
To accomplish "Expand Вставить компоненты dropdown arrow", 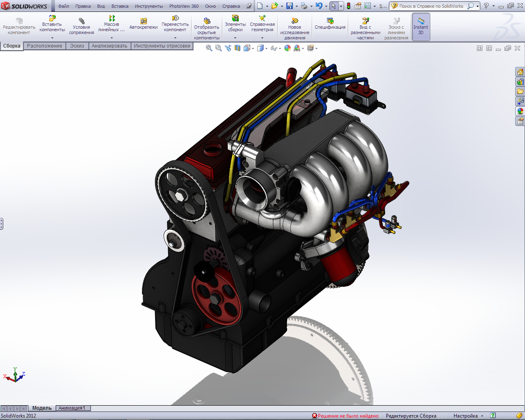I will (x=52, y=38).
